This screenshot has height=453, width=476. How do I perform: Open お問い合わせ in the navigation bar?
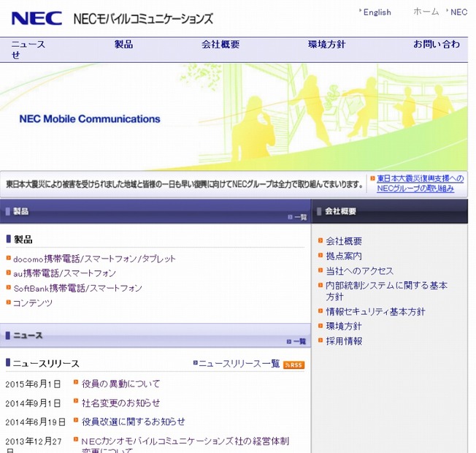(x=437, y=45)
